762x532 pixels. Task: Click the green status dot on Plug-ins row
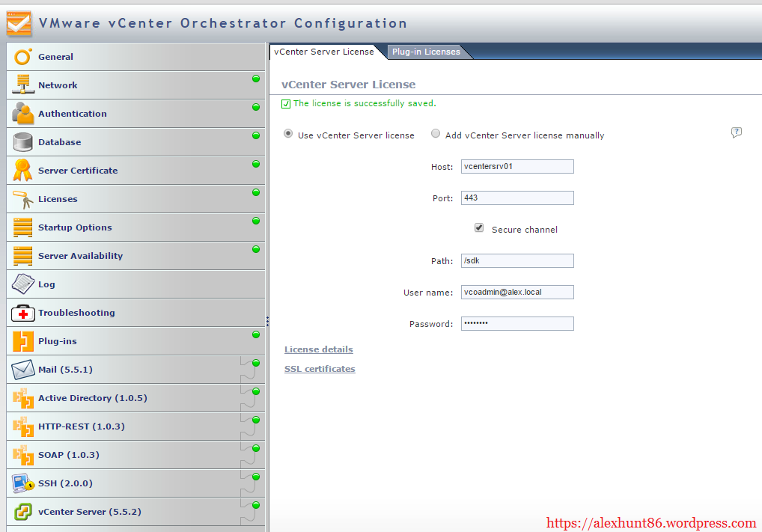point(256,334)
